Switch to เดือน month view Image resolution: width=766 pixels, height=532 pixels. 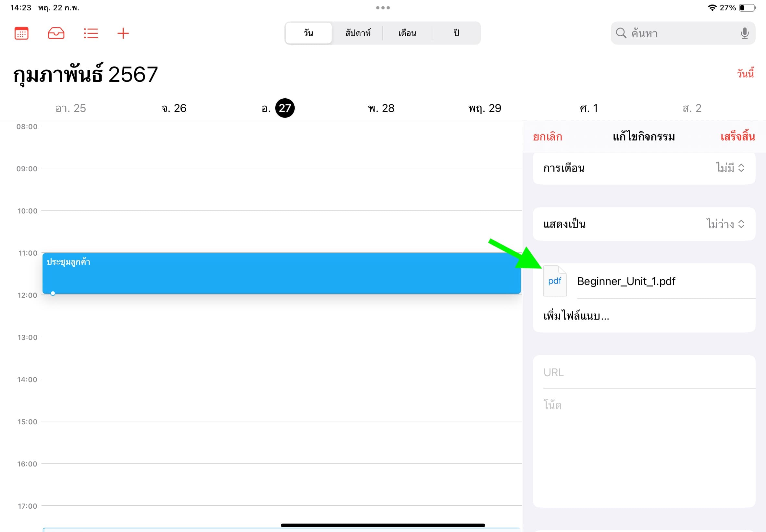click(x=407, y=33)
